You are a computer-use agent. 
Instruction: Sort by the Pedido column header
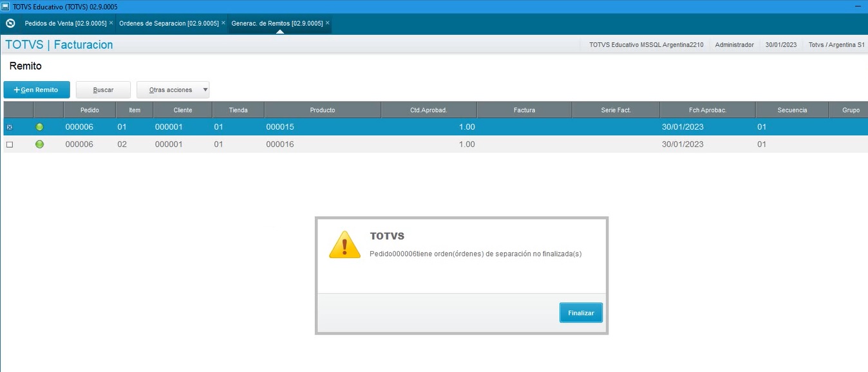pos(90,110)
